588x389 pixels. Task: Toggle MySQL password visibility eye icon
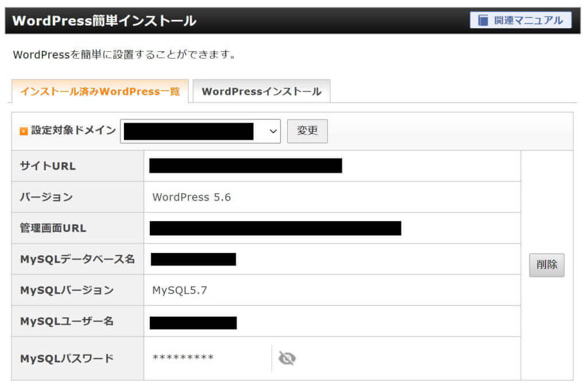[x=287, y=358]
